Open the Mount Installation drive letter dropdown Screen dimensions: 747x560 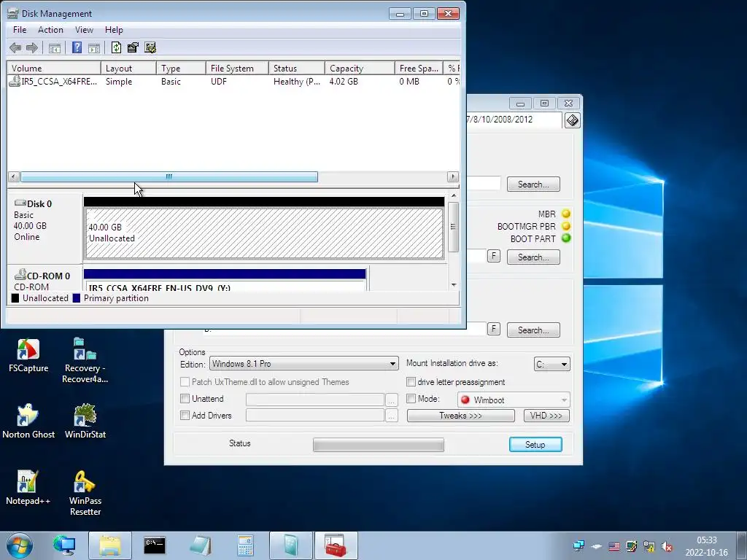point(551,365)
